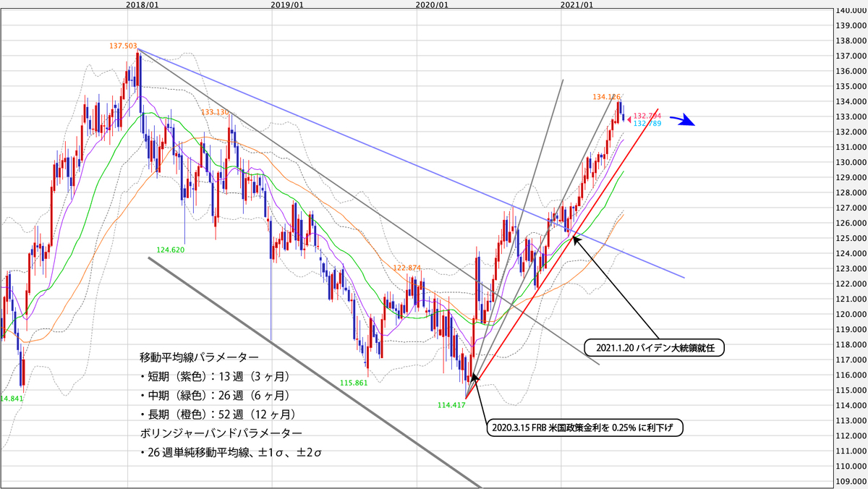Click the 111.000 price axis label
The width and height of the screenshot is (868, 489).
click(x=851, y=451)
